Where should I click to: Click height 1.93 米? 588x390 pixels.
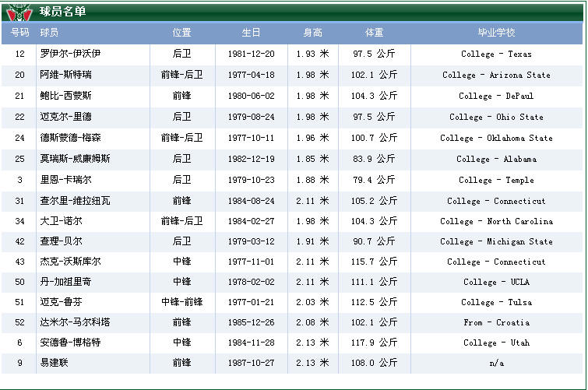coord(313,54)
